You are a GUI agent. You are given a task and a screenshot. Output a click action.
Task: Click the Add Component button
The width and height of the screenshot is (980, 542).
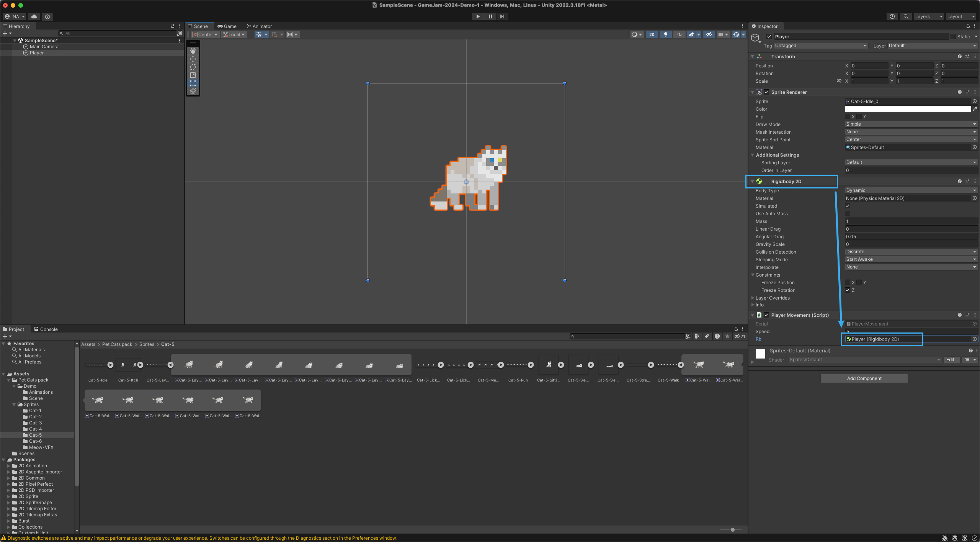864,378
